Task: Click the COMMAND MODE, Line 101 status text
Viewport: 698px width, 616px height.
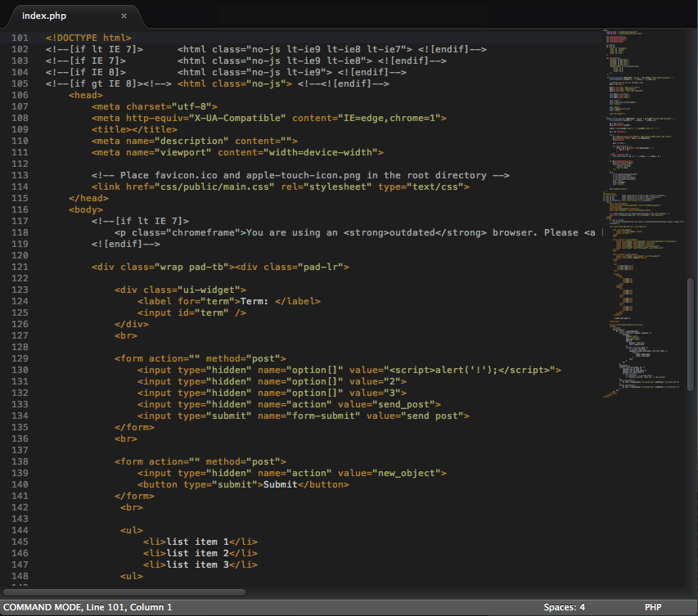Action: [x=88, y=607]
